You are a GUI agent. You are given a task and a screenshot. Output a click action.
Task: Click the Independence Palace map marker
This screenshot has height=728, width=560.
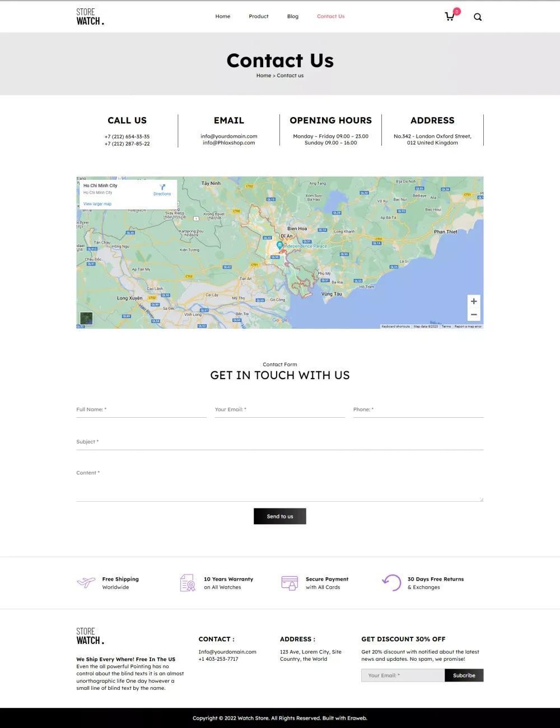[x=279, y=245]
